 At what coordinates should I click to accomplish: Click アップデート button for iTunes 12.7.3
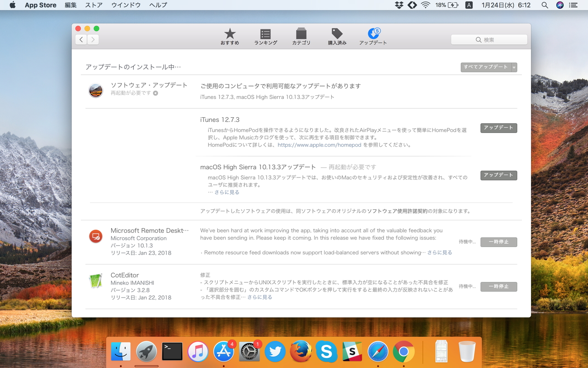pos(498,128)
